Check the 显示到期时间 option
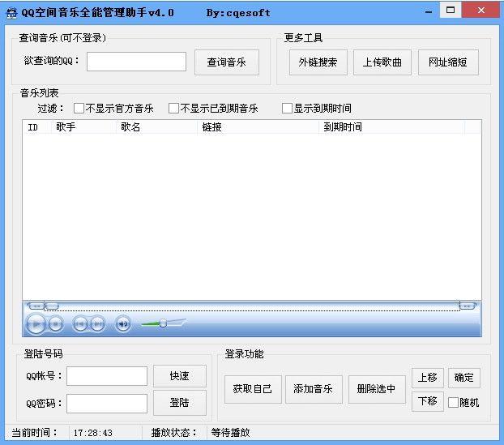Image resolution: width=504 pixels, height=445 pixels. (x=287, y=109)
